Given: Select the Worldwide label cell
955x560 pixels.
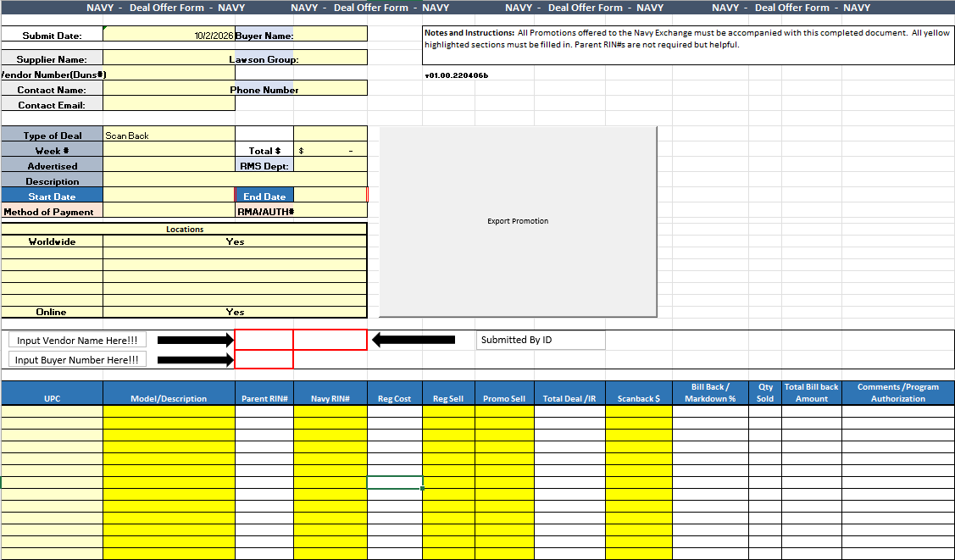Looking at the screenshot, I should pos(52,241).
